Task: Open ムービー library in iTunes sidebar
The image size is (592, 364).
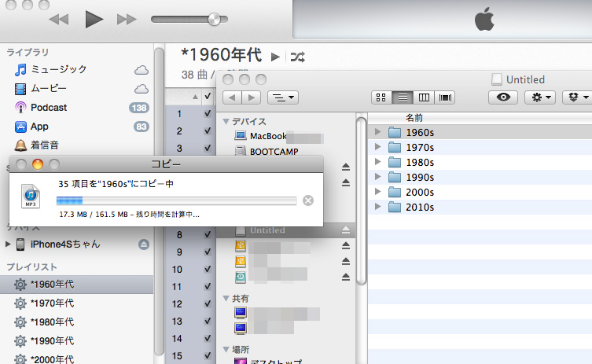Action: tap(49, 88)
